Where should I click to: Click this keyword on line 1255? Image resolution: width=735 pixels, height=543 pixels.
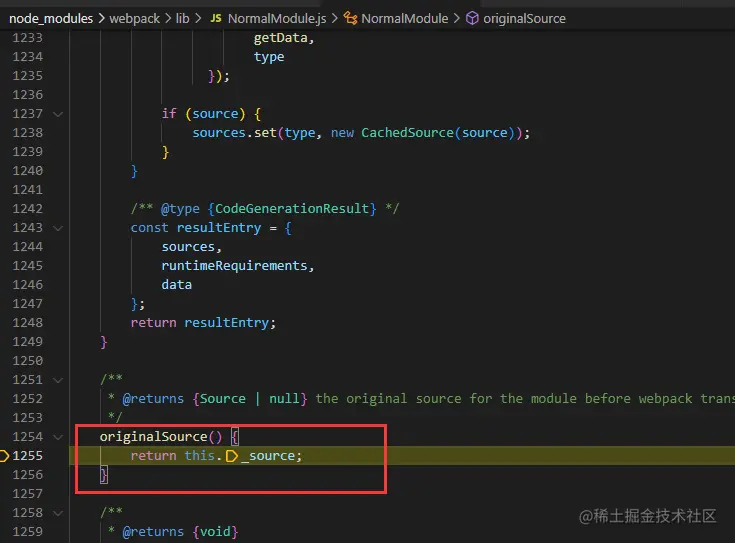(x=199, y=456)
